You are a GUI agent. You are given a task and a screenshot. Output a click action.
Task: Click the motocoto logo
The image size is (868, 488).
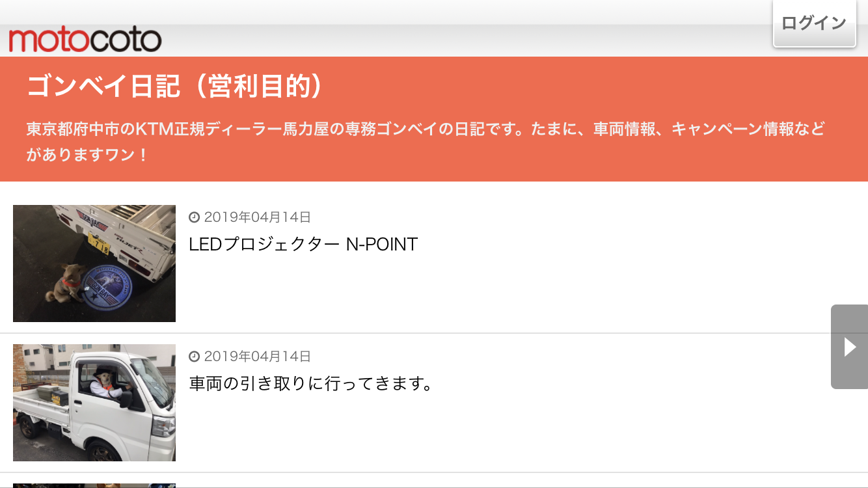[85, 40]
